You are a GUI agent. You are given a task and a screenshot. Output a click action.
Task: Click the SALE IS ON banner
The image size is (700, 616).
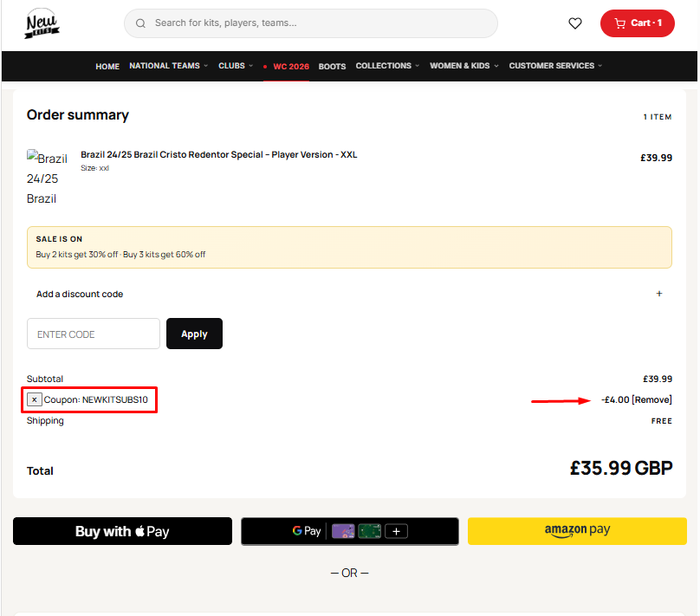(x=349, y=247)
